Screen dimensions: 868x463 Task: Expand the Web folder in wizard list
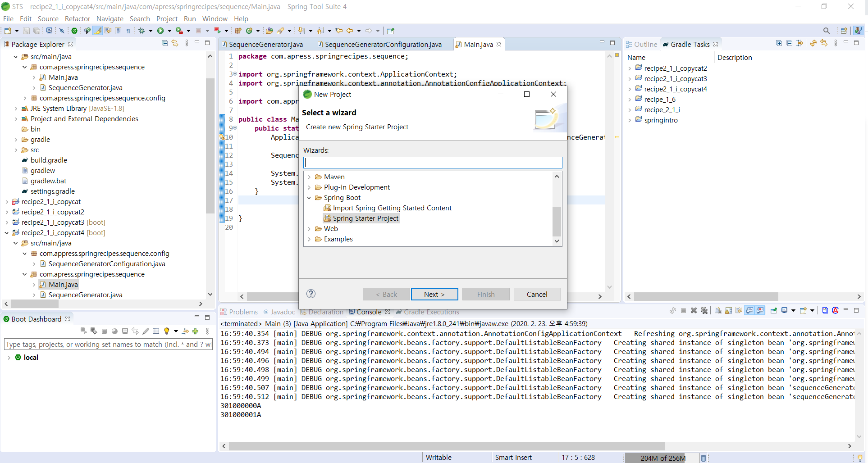pos(309,229)
